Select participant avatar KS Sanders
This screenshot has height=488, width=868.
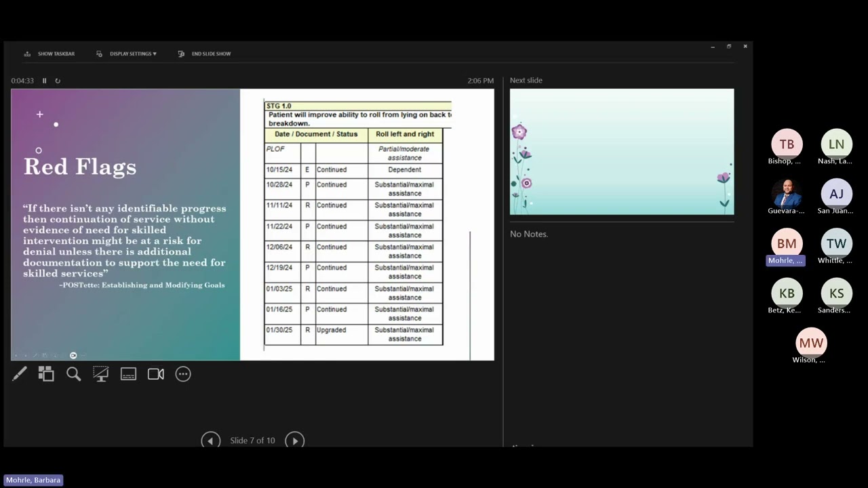click(836, 293)
